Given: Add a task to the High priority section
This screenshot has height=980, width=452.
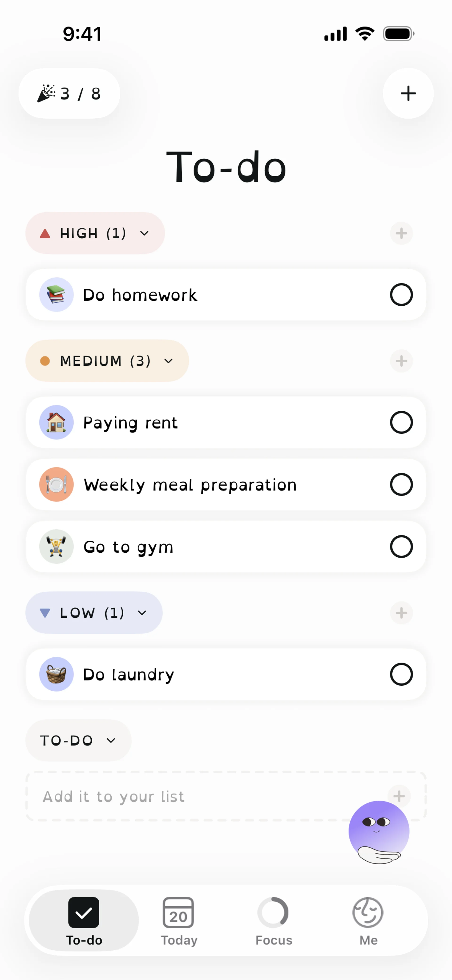Looking at the screenshot, I should coord(401,233).
